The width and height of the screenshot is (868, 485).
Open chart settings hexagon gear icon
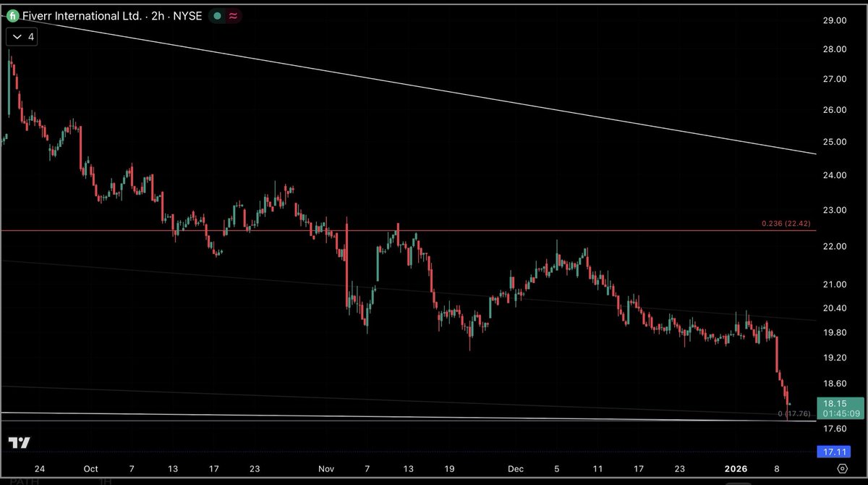pos(843,469)
